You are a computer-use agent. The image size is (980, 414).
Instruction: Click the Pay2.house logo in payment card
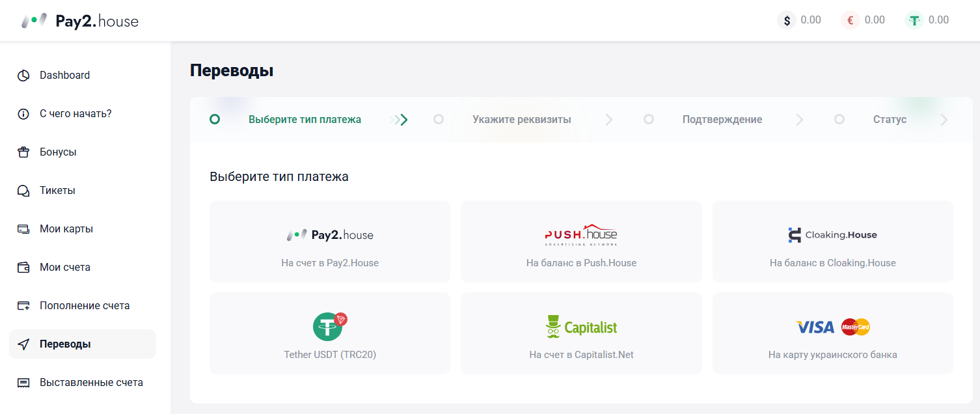(330, 235)
